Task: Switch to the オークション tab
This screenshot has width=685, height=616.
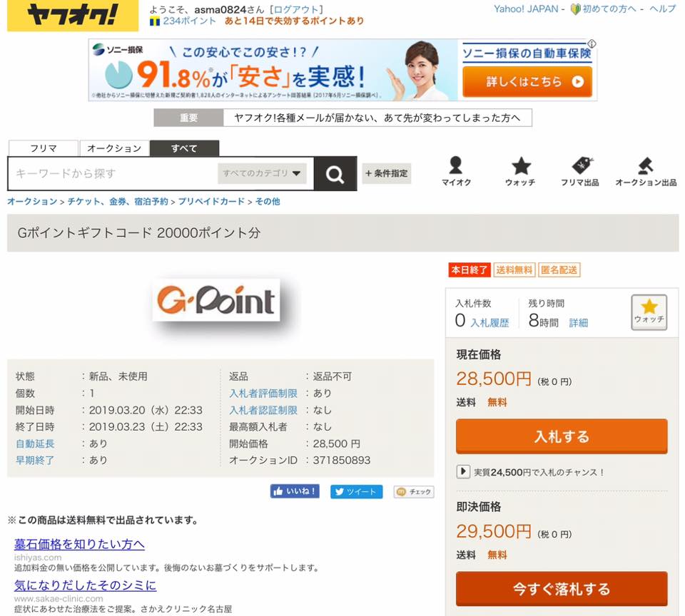Action: coord(114,148)
